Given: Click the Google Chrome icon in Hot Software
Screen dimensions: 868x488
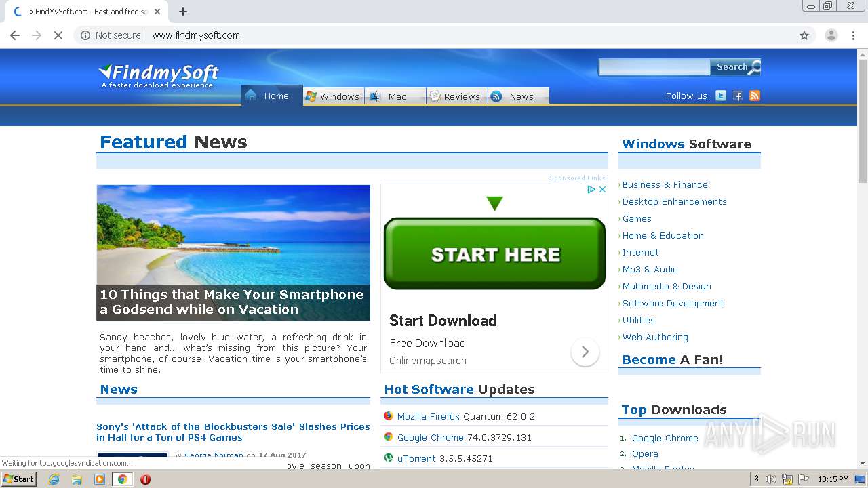Looking at the screenshot, I should (389, 437).
